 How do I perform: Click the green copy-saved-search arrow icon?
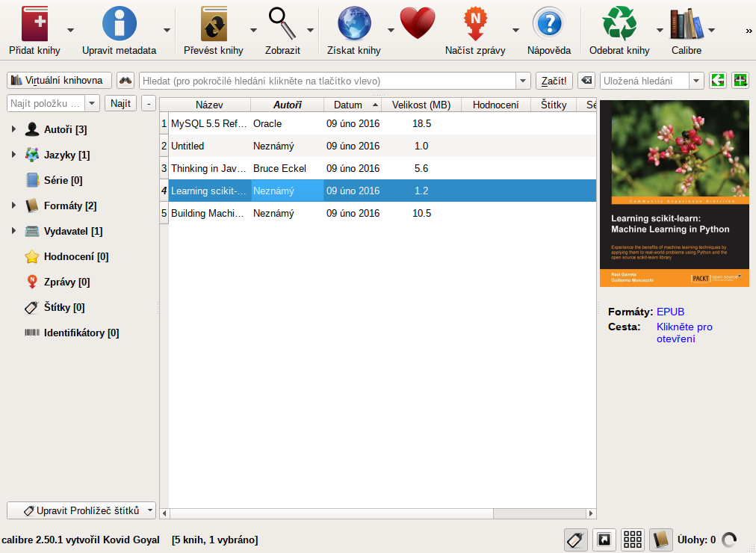(x=718, y=81)
